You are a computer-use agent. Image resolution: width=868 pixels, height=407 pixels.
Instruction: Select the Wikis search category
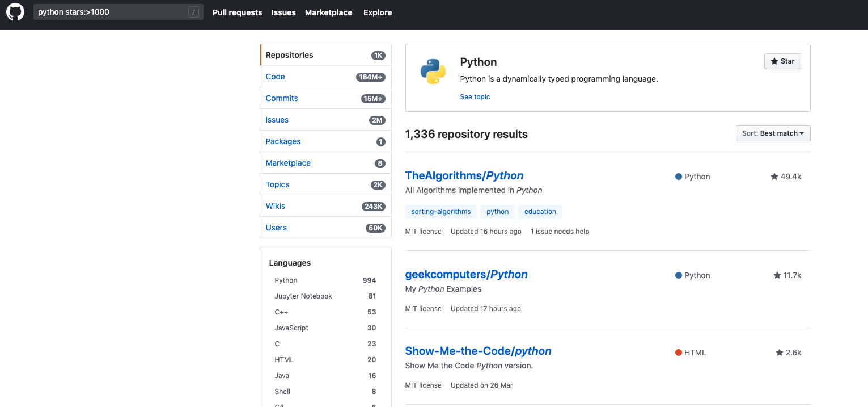tap(275, 205)
